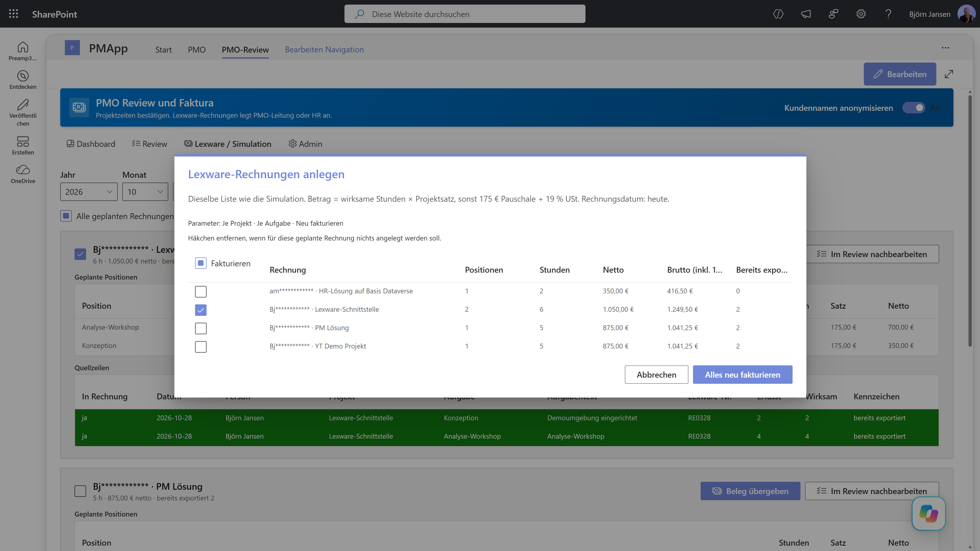Open Björn Jansen's profile picture

coord(966,14)
